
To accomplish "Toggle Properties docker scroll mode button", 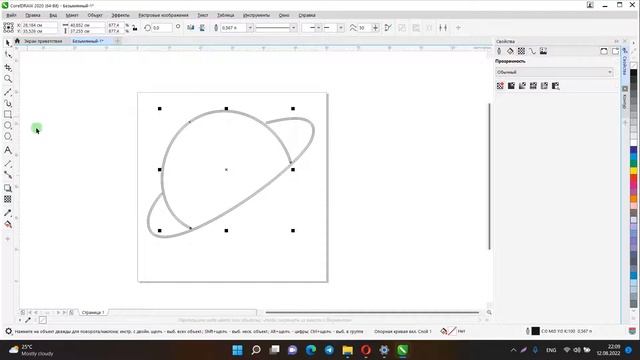I will click(x=604, y=51).
